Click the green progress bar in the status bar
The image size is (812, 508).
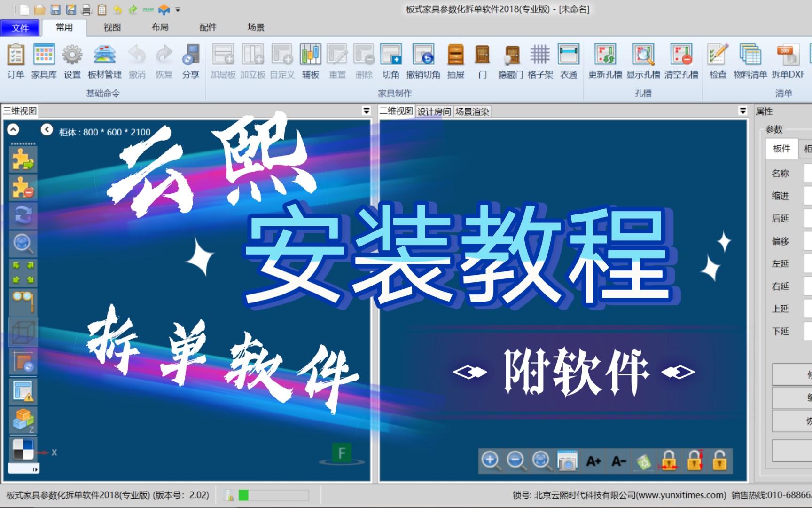coord(244,495)
